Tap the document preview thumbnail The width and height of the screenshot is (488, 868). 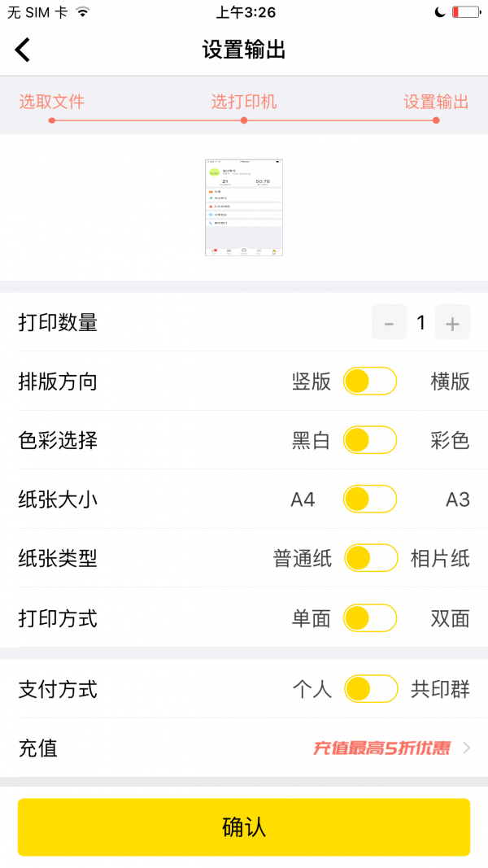tap(243, 206)
